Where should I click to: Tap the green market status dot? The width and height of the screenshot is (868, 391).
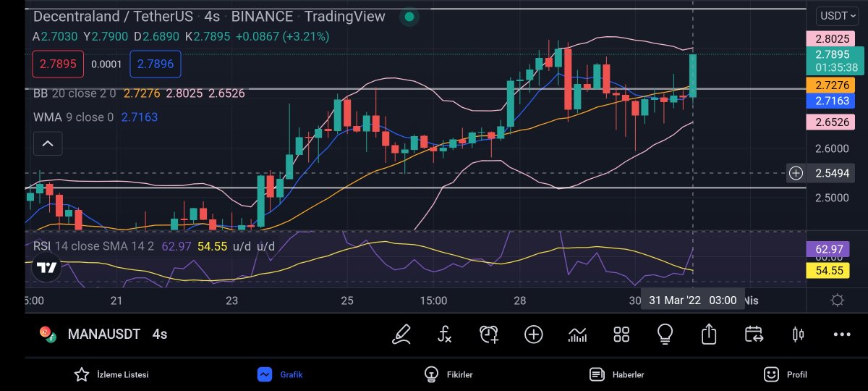point(409,17)
